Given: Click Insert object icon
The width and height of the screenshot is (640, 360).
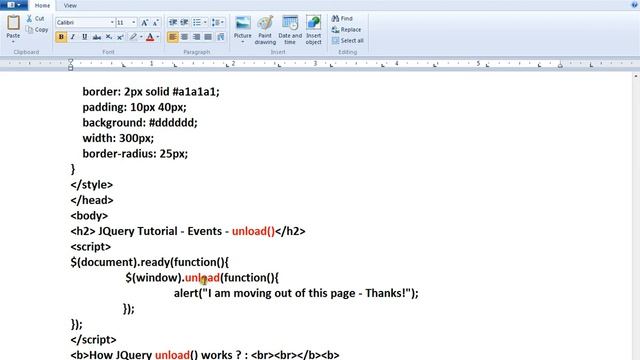Looking at the screenshot, I should pyautogui.click(x=313, y=30).
